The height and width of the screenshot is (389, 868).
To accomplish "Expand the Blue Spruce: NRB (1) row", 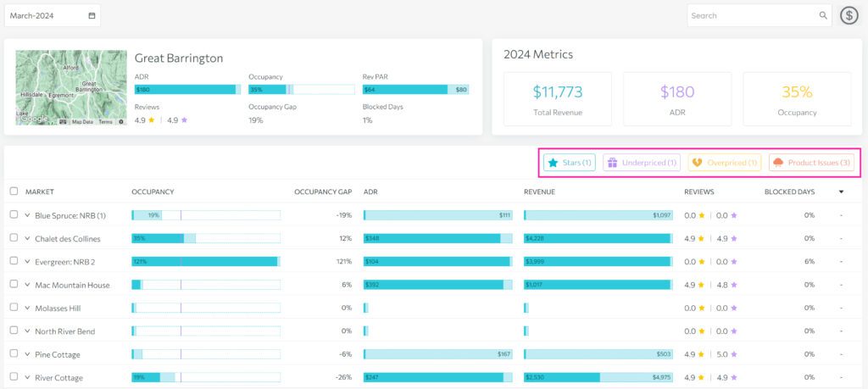I will [27, 215].
